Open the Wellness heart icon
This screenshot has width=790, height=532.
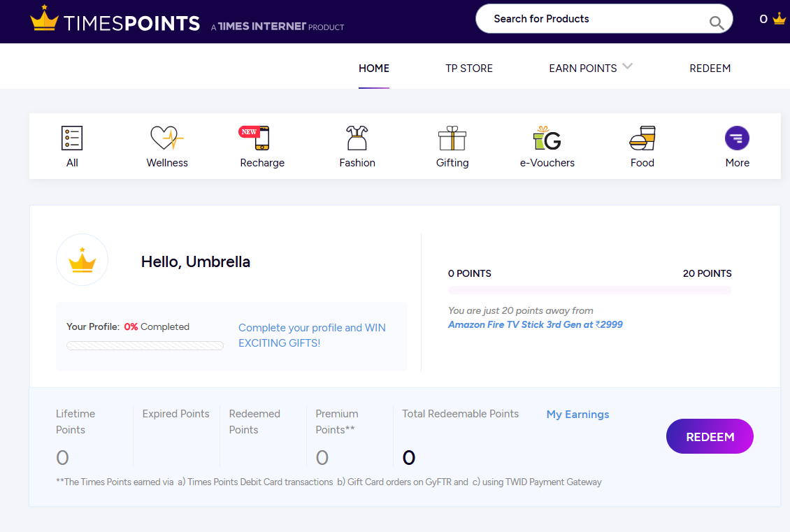[x=167, y=138]
